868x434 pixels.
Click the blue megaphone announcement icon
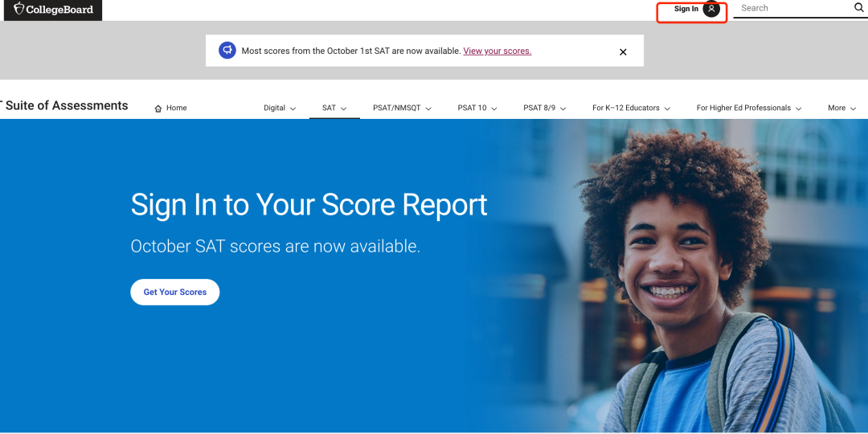coord(227,51)
